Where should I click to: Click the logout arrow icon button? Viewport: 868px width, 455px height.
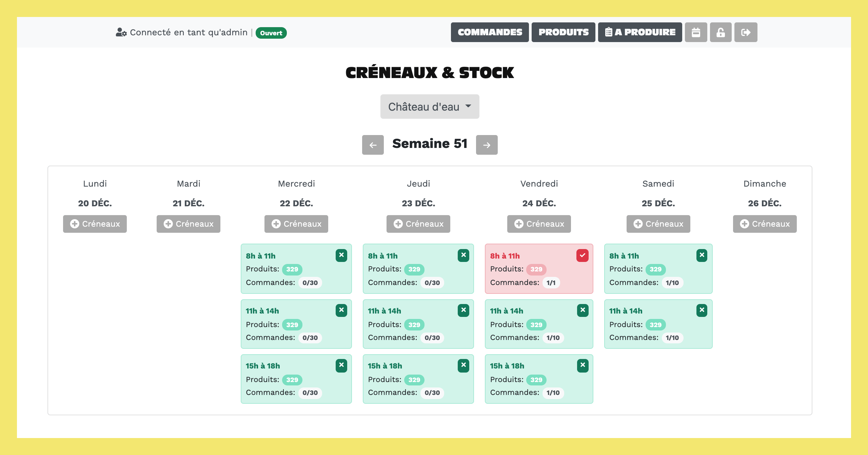coord(746,32)
